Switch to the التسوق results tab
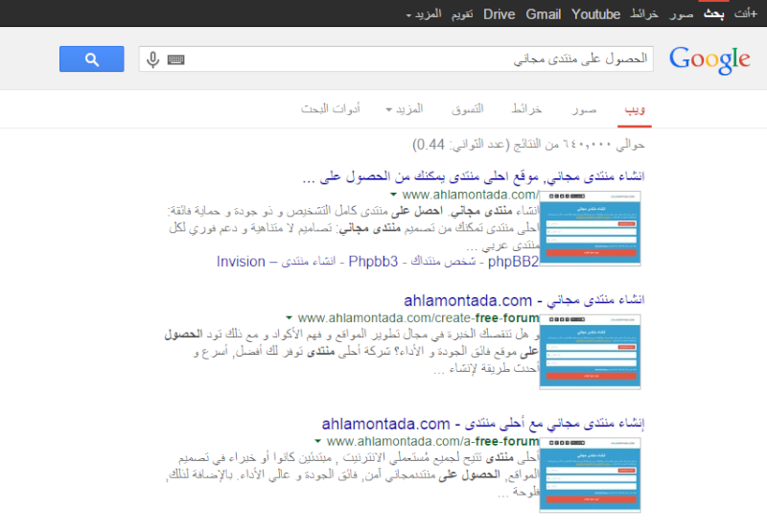The width and height of the screenshot is (767, 532). pos(468,108)
